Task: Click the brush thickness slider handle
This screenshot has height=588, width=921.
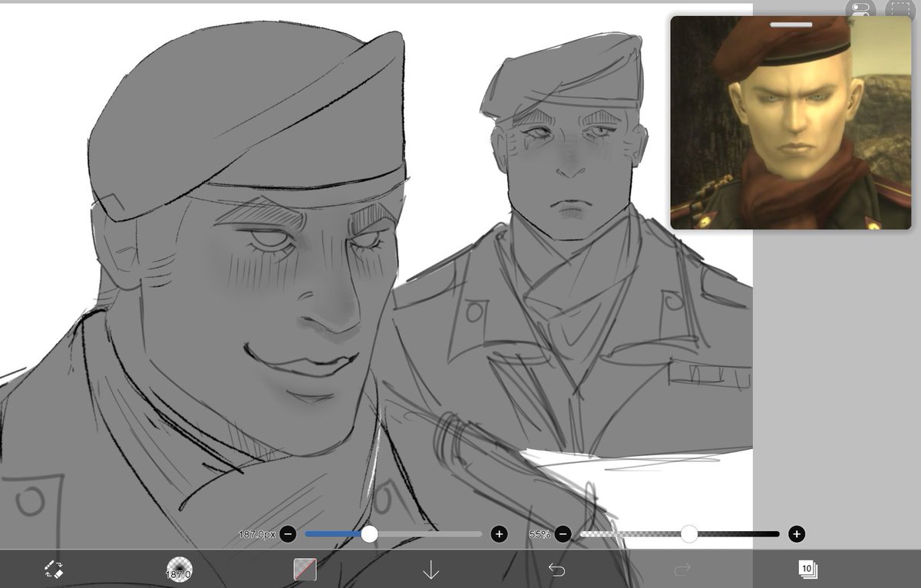Action: tap(369, 533)
